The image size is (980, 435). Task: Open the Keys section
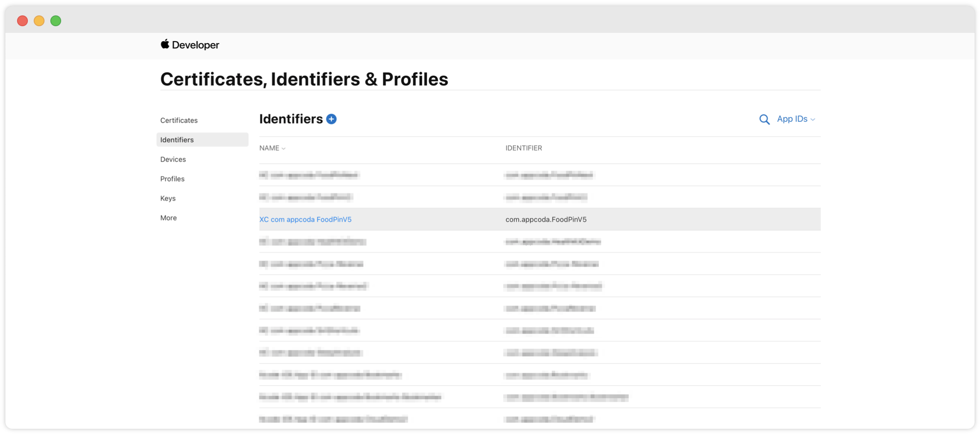pyautogui.click(x=168, y=198)
